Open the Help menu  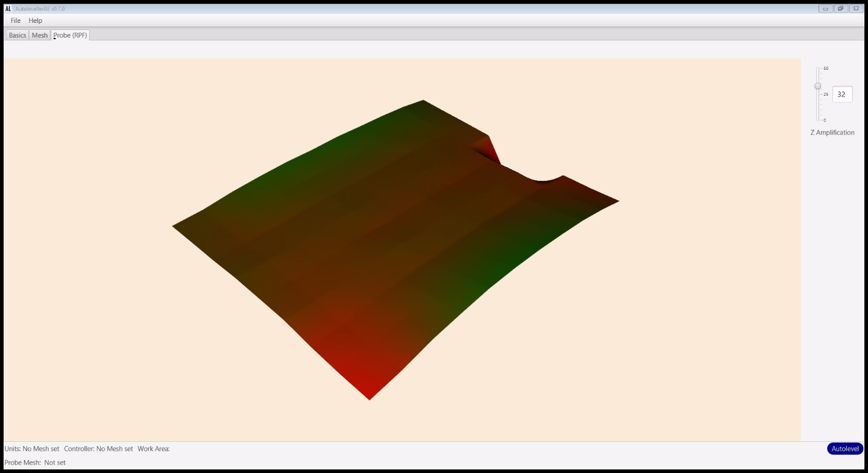pyautogui.click(x=36, y=20)
